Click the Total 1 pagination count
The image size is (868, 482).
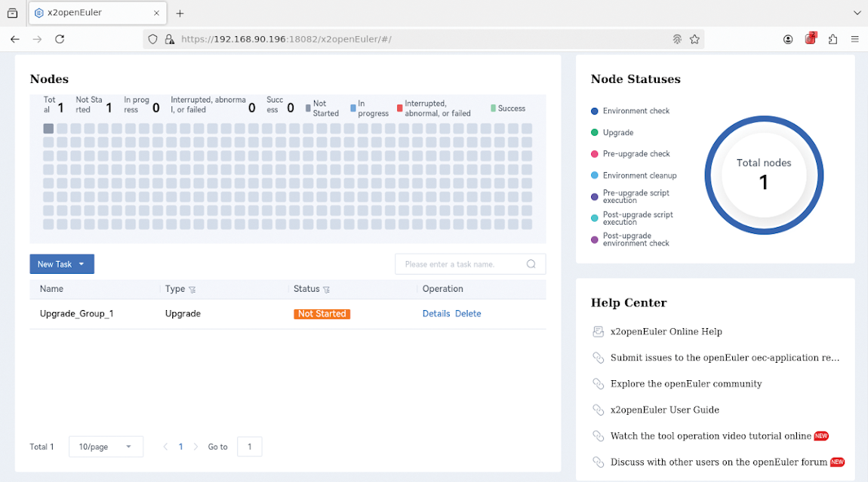pos(42,447)
